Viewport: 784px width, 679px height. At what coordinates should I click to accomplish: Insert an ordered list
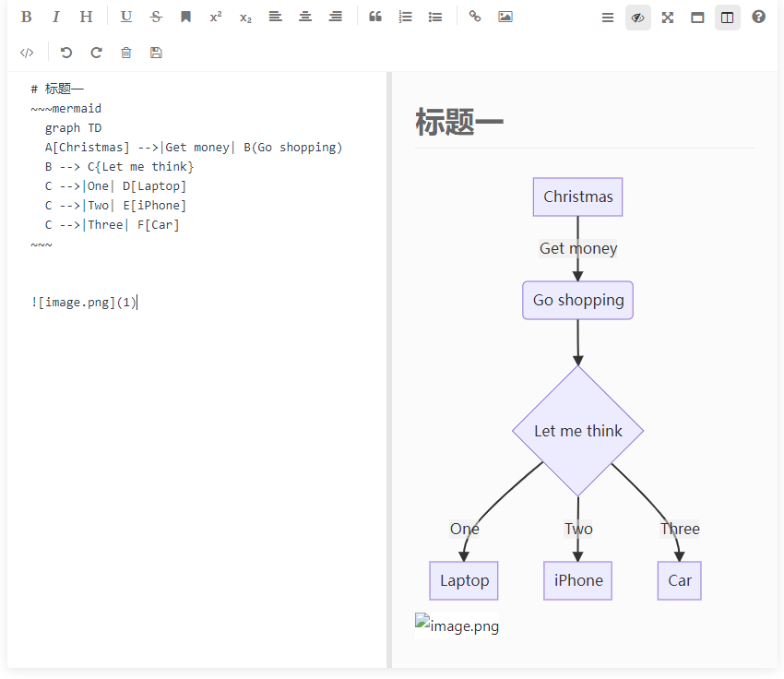(x=405, y=17)
